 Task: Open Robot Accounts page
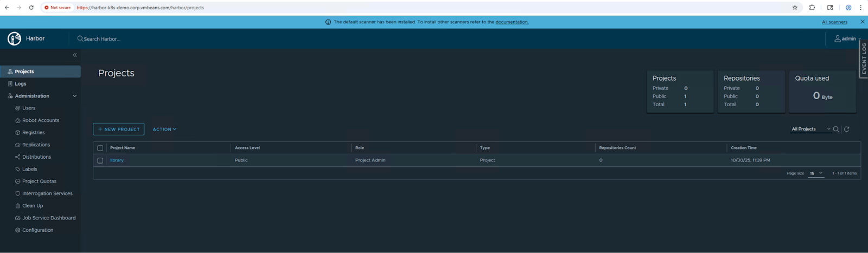(41, 120)
